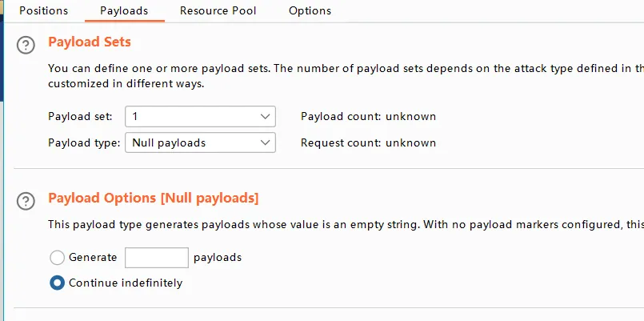Click the Payload Sets heading

point(90,42)
